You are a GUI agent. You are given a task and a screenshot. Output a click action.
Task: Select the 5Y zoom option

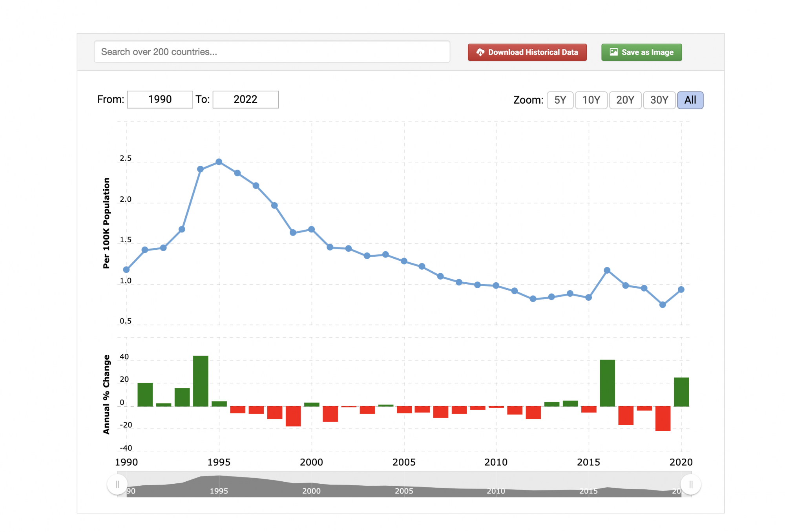[560, 100]
